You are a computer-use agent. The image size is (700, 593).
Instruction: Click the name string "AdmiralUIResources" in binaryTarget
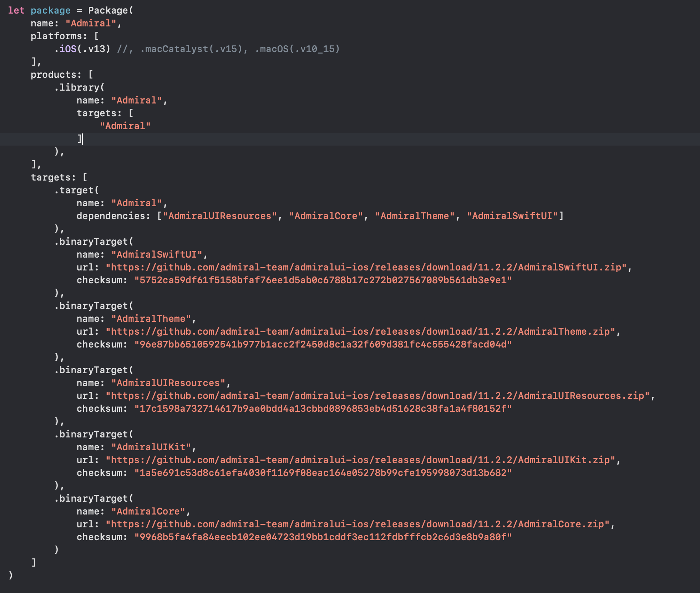tap(168, 383)
